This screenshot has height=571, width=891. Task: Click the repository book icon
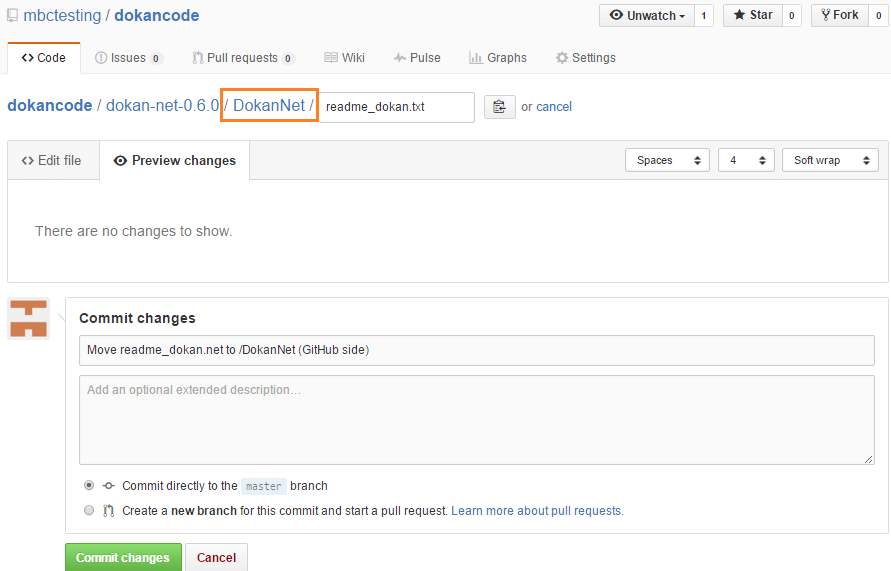coord(12,16)
